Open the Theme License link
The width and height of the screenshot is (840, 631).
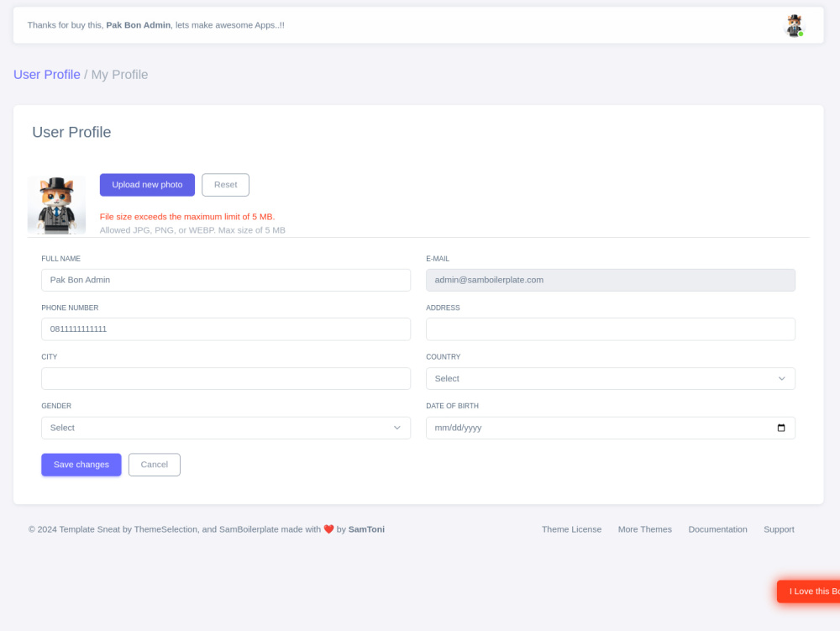pyautogui.click(x=571, y=529)
